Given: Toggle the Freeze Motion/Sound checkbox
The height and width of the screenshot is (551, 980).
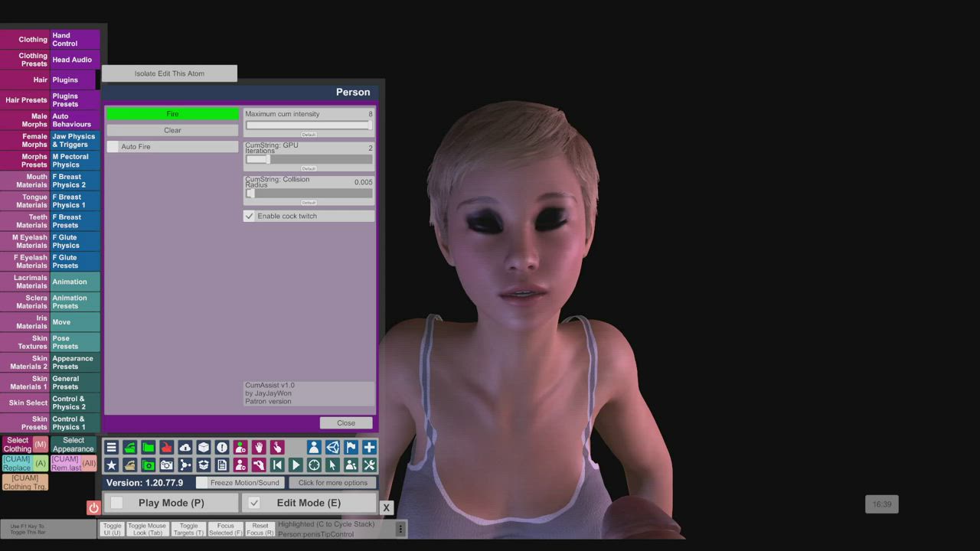Looking at the screenshot, I should point(202,483).
